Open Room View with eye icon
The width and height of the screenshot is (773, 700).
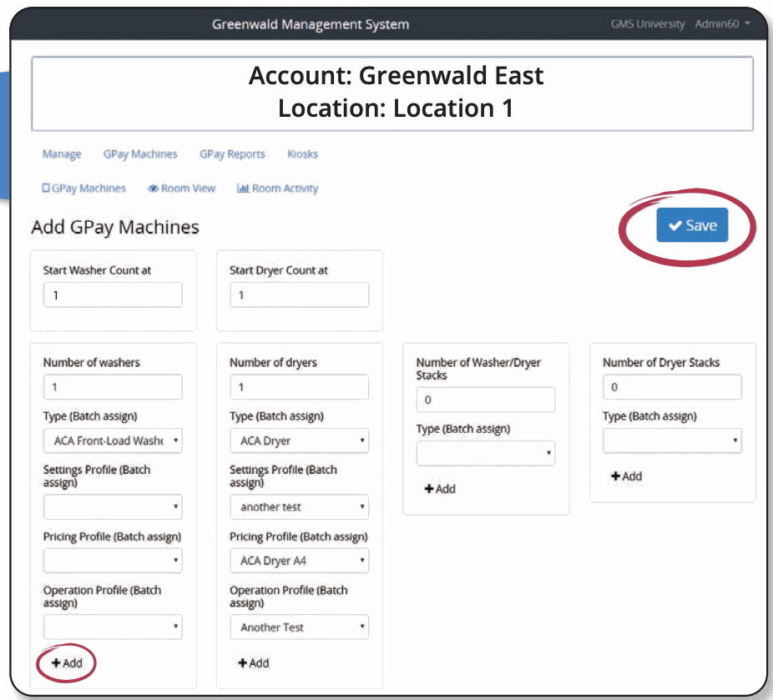tap(181, 189)
